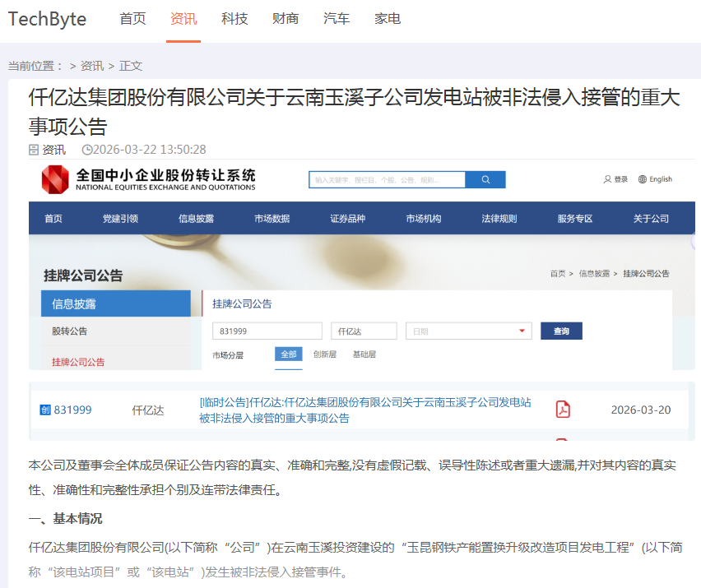
Task: Open the 资讯 navigation tab
Action: click(x=183, y=19)
